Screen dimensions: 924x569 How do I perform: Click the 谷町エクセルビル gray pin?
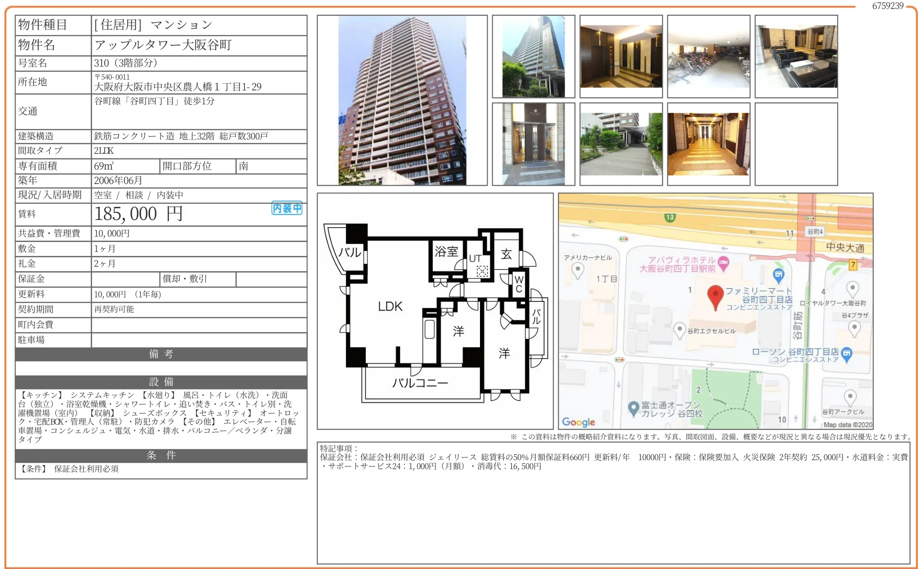(680, 330)
